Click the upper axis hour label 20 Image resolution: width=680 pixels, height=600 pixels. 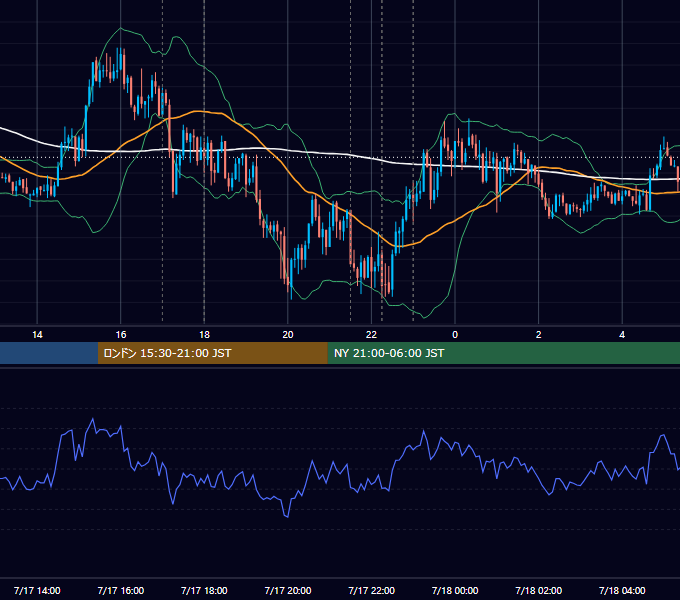[288, 335]
